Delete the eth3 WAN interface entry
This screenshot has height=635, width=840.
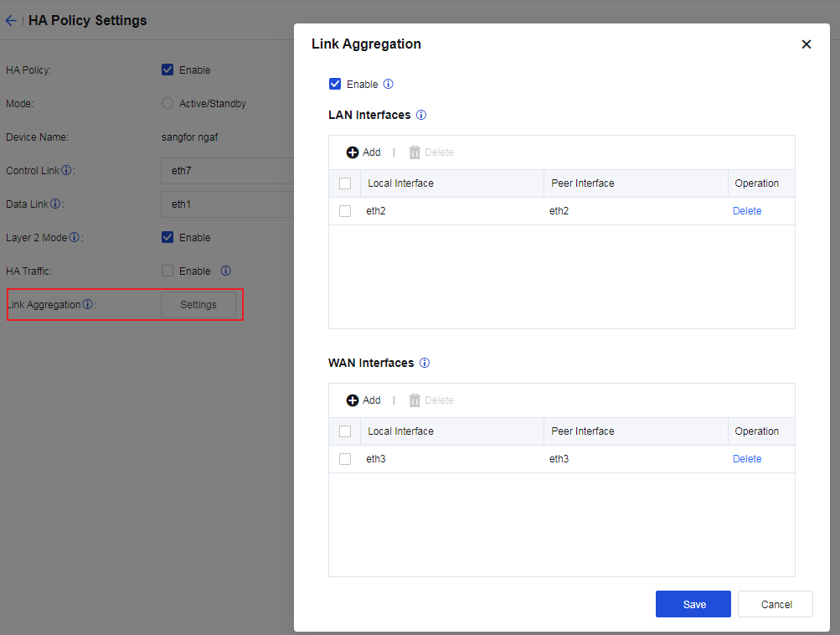[747, 459]
